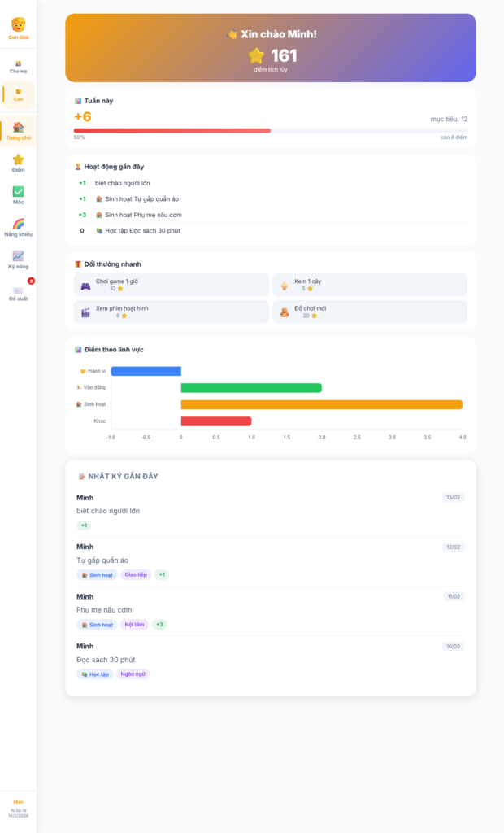This screenshot has height=833, width=504.
Task: Open the Tự gấp quần áo diary entry
Action: 270,560
